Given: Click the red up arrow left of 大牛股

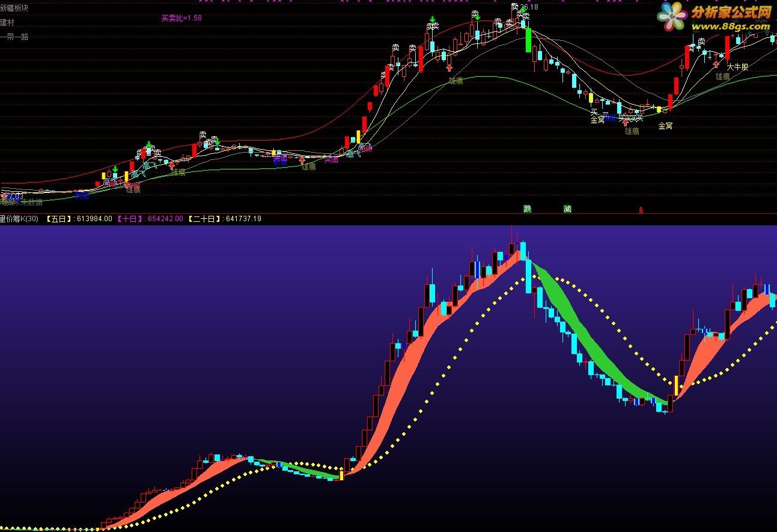Looking at the screenshot, I should 716,64.
